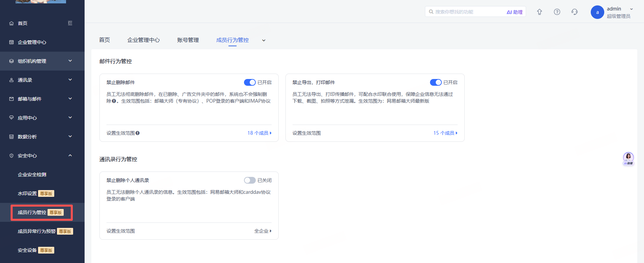Viewport: 644px width, 263px height.
Task: Select 成员行为管控 tab
Action: (x=233, y=40)
